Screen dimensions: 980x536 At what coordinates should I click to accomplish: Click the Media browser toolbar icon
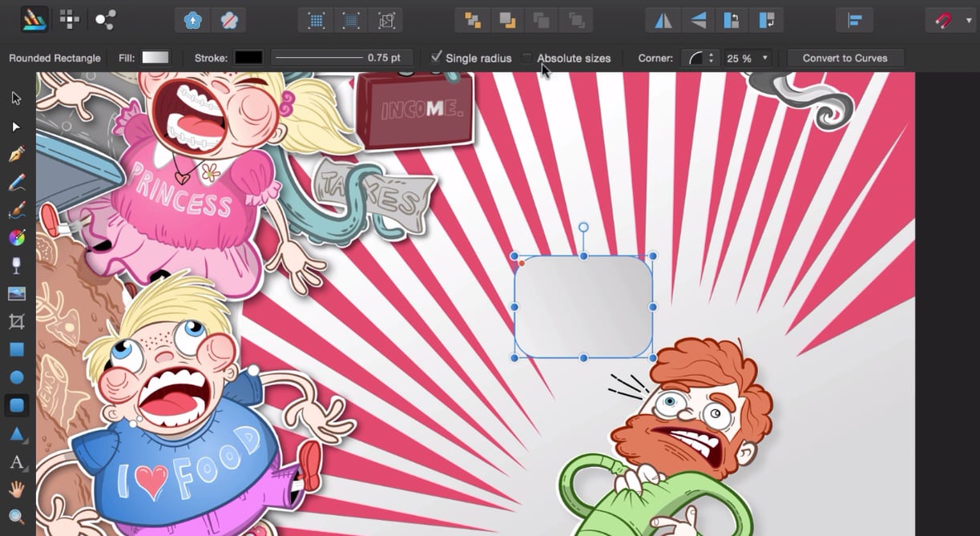click(x=228, y=20)
